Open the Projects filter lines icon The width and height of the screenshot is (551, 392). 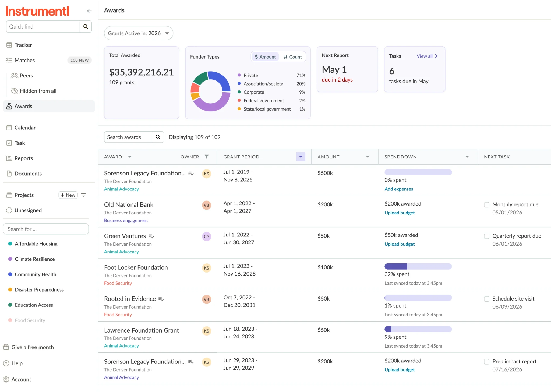(83, 195)
